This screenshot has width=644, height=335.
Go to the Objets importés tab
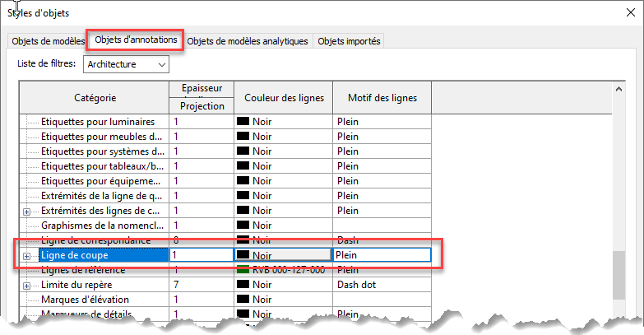click(349, 41)
